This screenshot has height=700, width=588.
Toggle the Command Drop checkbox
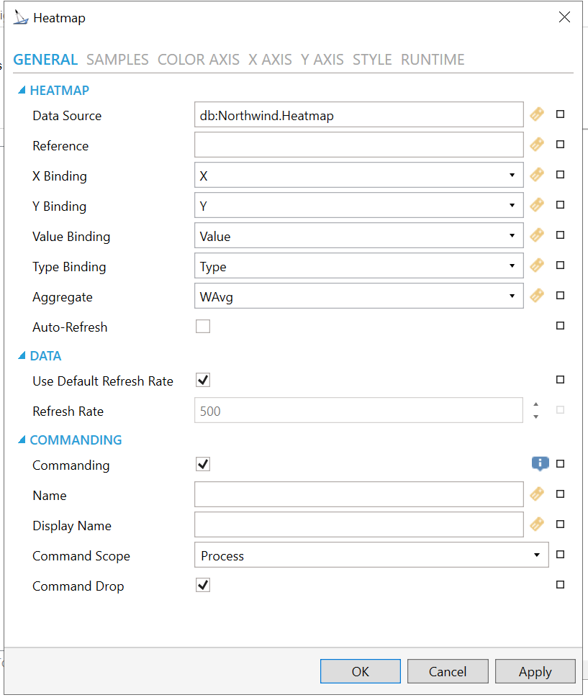tap(203, 585)
